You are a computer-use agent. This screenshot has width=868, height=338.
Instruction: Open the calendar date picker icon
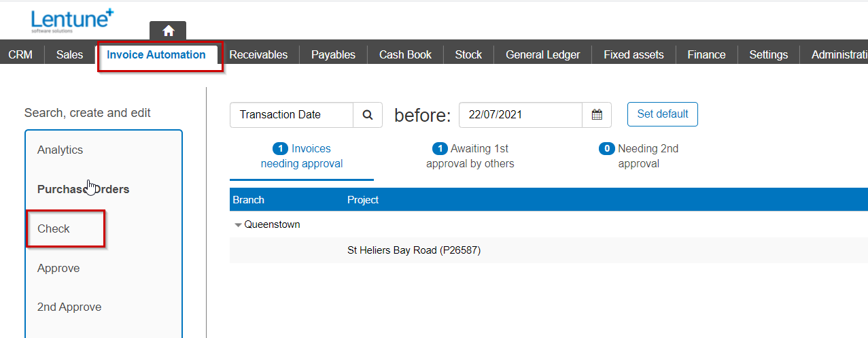[597, 115]
